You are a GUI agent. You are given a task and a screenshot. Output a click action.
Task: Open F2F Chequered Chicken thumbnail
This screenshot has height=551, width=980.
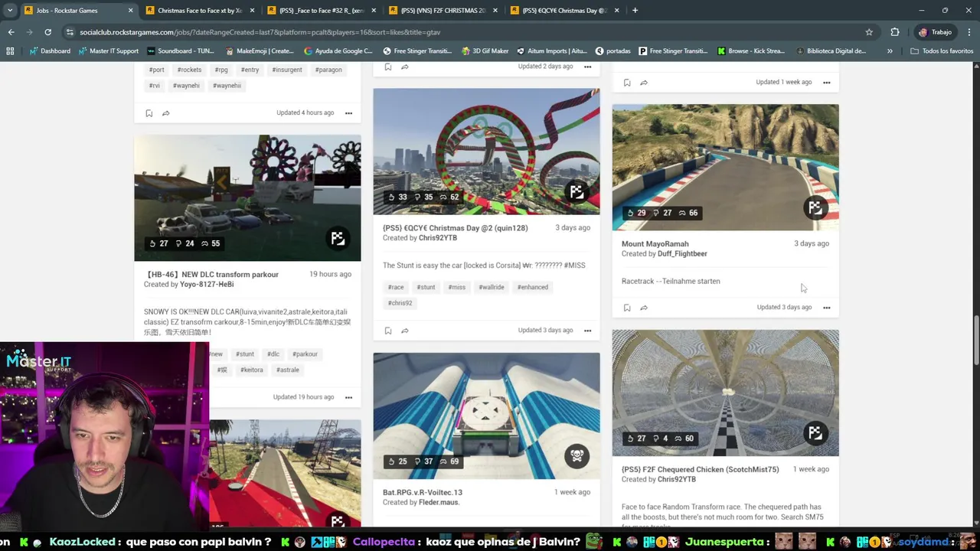725,393
